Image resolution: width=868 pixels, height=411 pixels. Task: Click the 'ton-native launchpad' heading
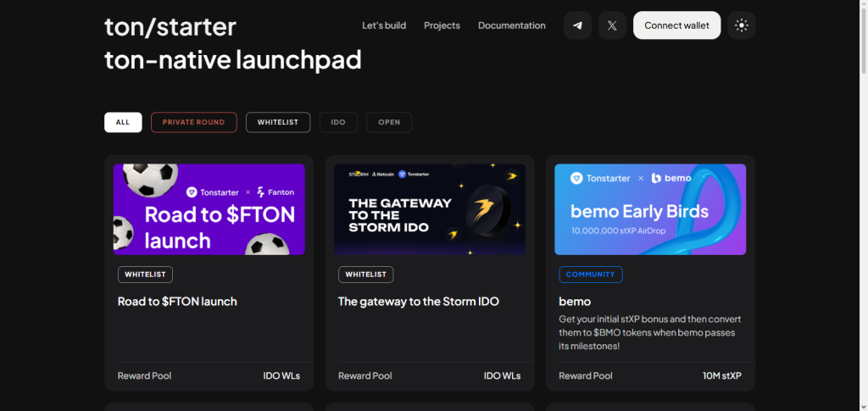point(232,59)
